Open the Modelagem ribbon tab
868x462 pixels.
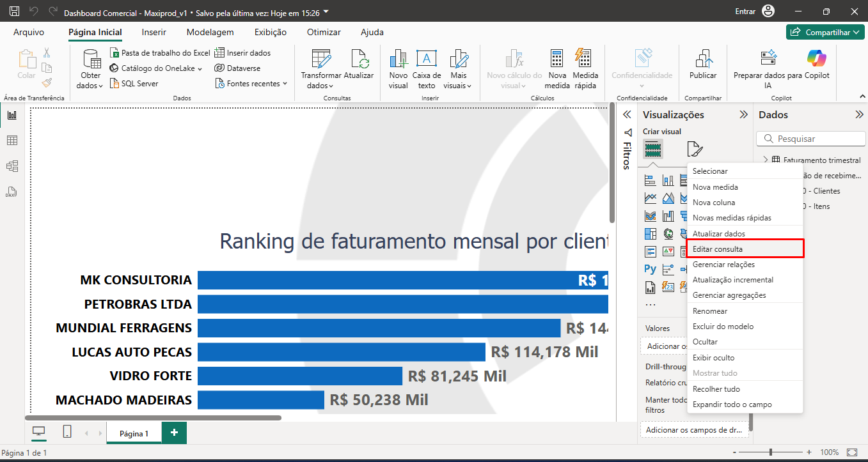[x=210, y=32]
